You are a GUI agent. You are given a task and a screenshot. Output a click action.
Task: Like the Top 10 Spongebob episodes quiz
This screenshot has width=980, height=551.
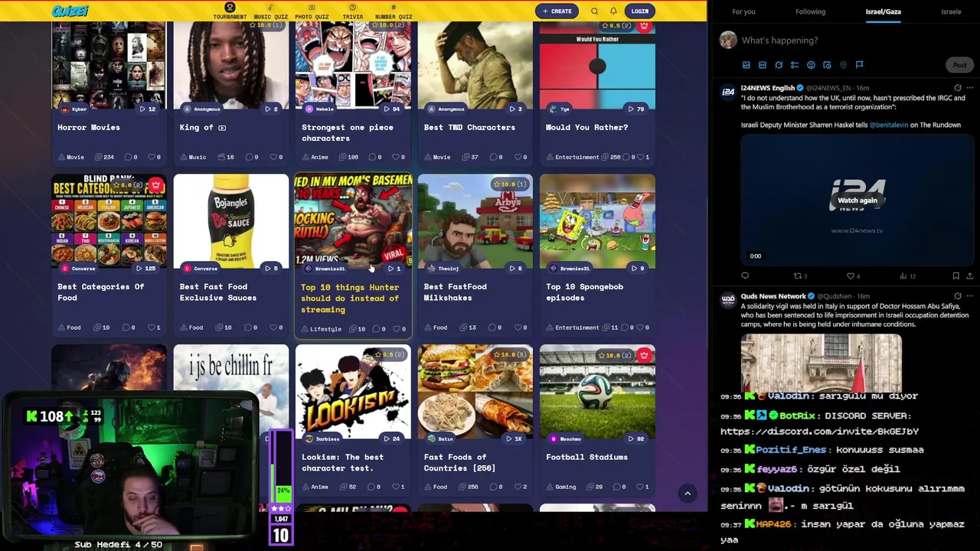[642, 328]
